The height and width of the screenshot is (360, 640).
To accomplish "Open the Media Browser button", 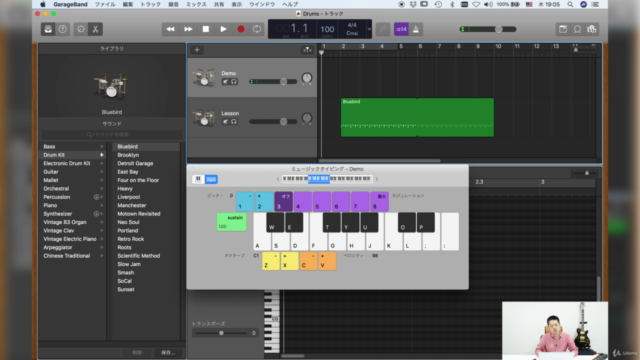I will pos(592,29).
